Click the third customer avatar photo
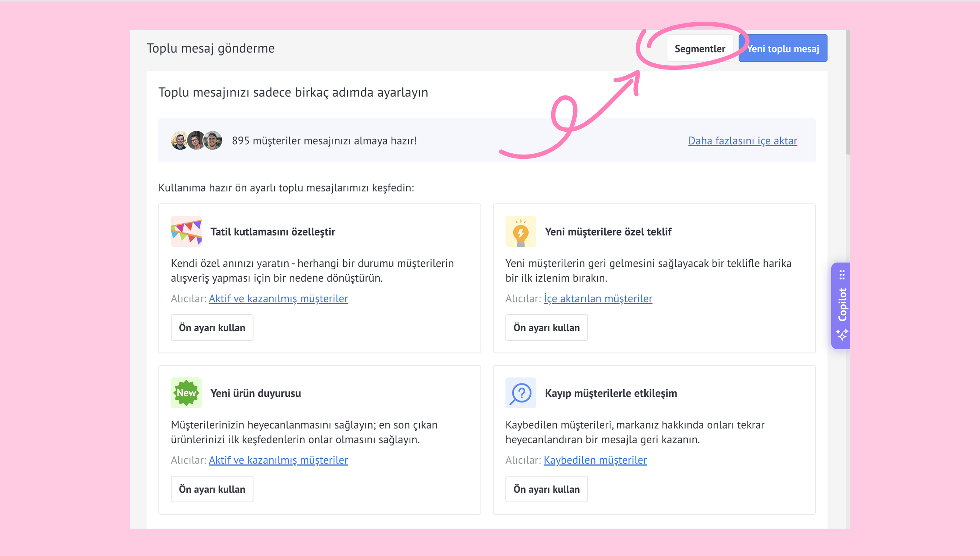The width and height of the screenshot is (980, 556). pos(213,140)
